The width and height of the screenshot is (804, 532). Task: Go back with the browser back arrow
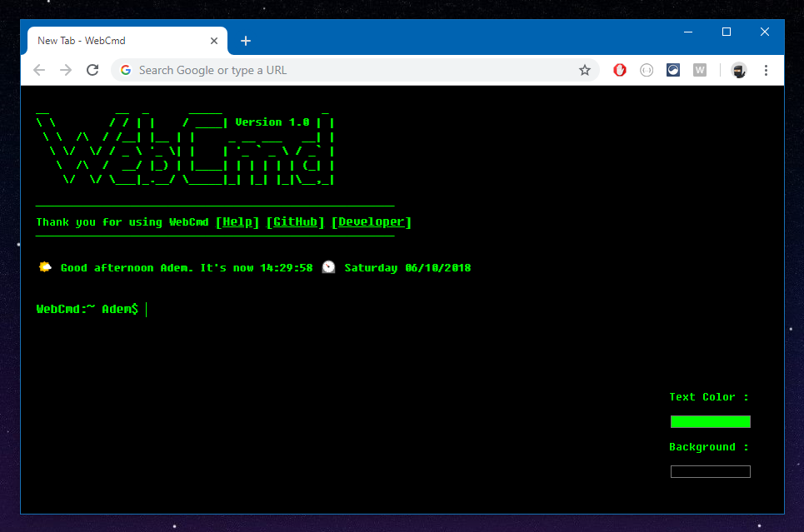pyautogui.click(x=39, y=70)
